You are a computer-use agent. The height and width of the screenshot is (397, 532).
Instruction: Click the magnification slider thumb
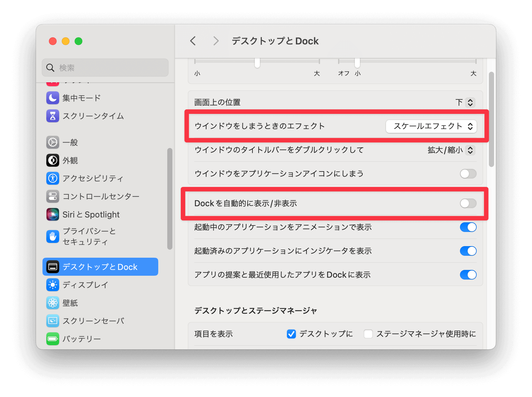pyautogui.click(x=357, y=62)
